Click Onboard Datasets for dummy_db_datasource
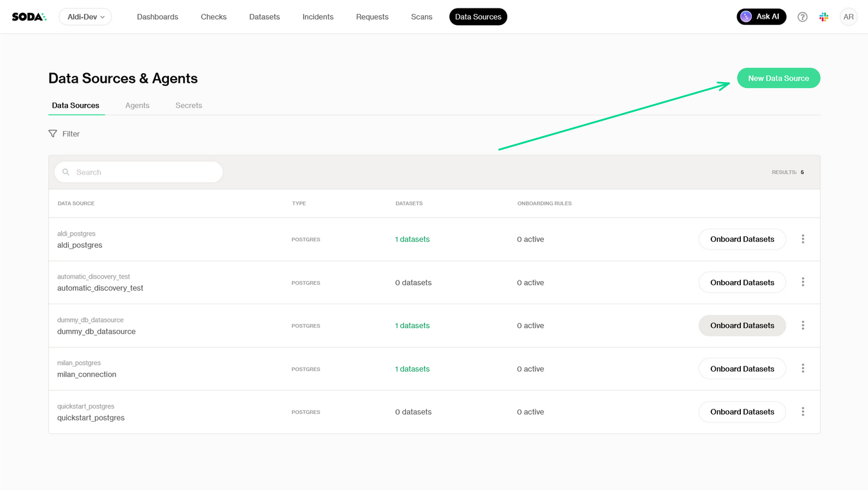 point(742,325)
